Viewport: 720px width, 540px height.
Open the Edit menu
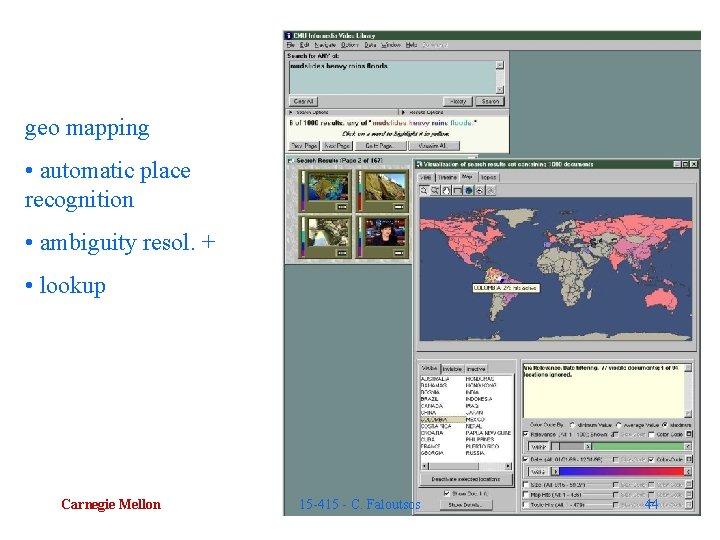(304, 45)
